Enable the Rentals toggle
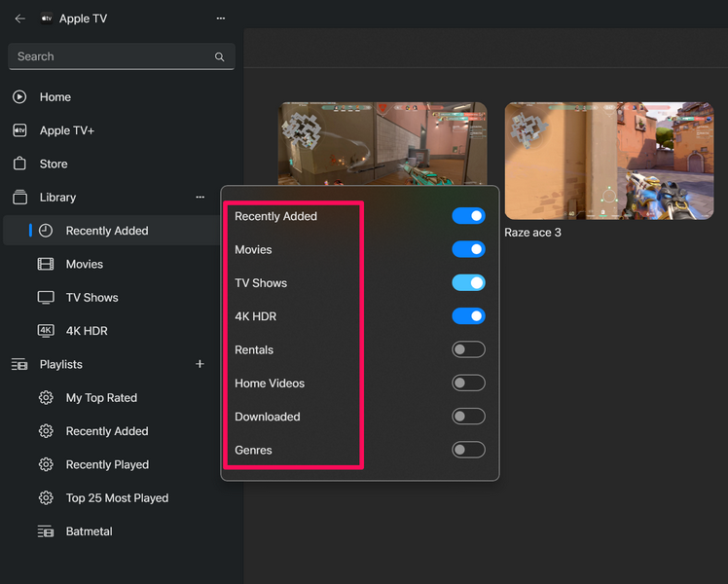Viewport: 728px width, 584px height. pyautogui.click(x=468, y=350)
